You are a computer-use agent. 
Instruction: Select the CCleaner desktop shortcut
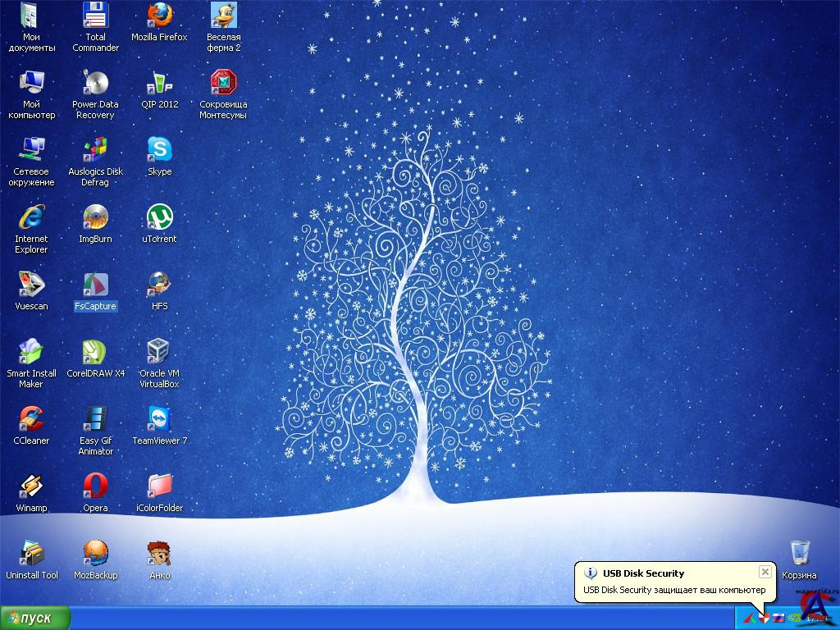[x=31, y=420]
